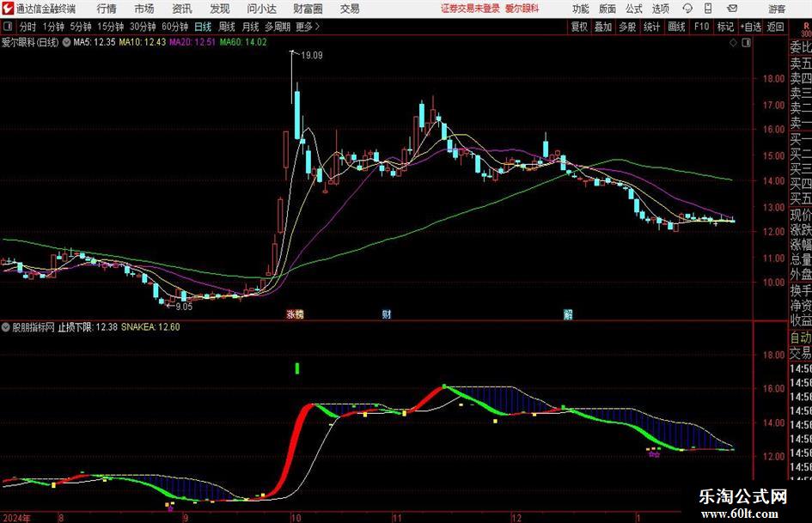Click the 画线 drawing button
The width and height of the screenshot is (812, 523).
(x=676, y=27)
